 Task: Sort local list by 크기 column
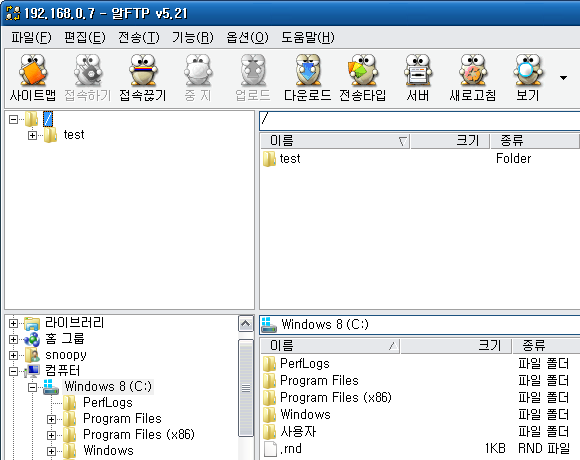[456, 346]
